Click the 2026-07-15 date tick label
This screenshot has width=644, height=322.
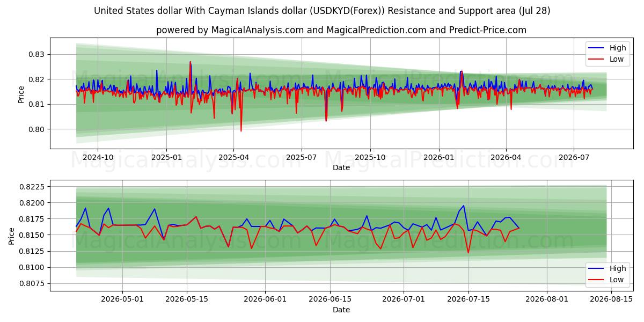[x=468, y=299]
